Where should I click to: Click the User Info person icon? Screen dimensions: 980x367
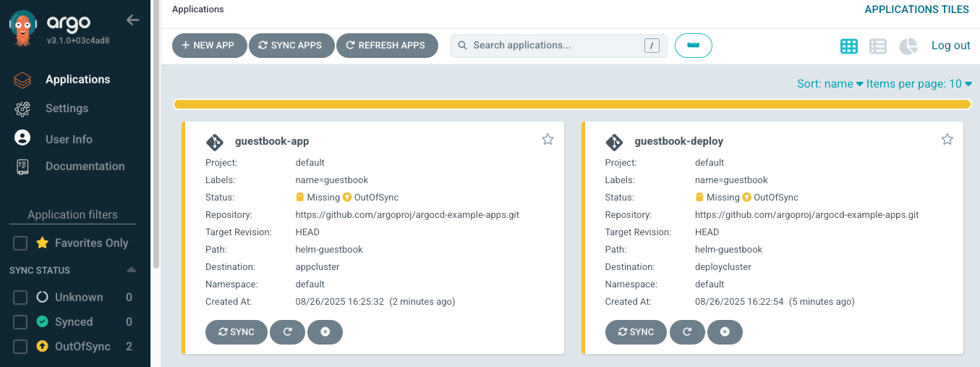point(22,138)
